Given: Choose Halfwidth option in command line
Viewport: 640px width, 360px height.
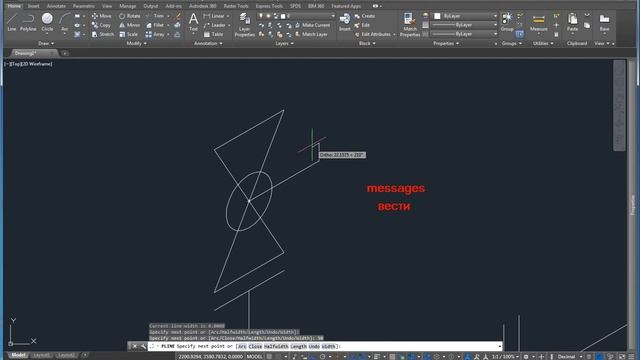Looking at the screenshot, I should pyautogui.click(x=276, y=347).
